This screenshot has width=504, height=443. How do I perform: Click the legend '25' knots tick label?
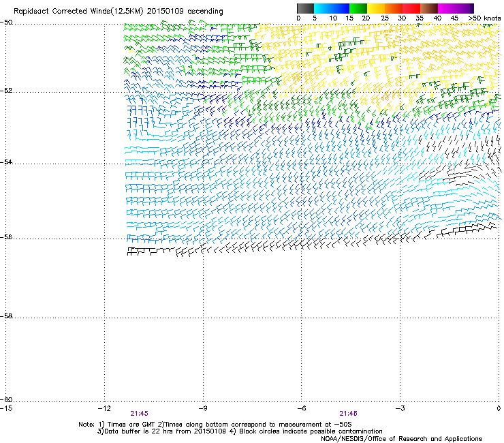(x=384, y=18)
